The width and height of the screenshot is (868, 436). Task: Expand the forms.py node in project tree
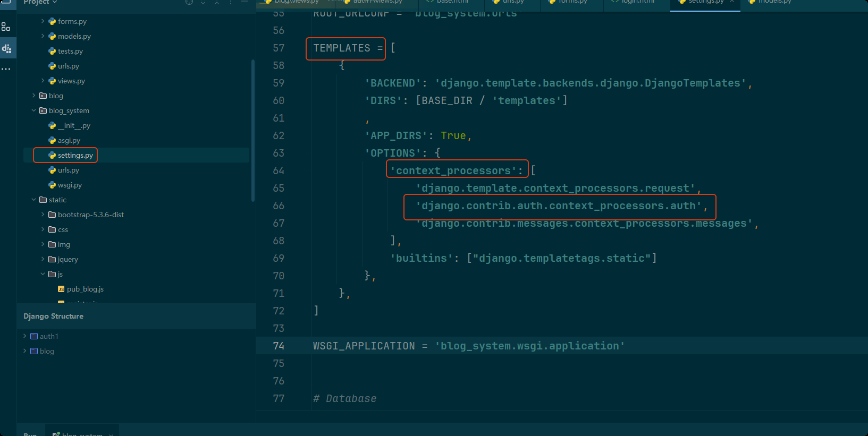[43, 21]
